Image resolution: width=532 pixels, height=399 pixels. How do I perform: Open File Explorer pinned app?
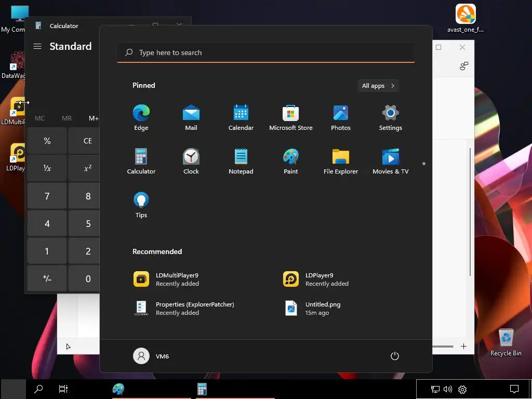[341, 161]
